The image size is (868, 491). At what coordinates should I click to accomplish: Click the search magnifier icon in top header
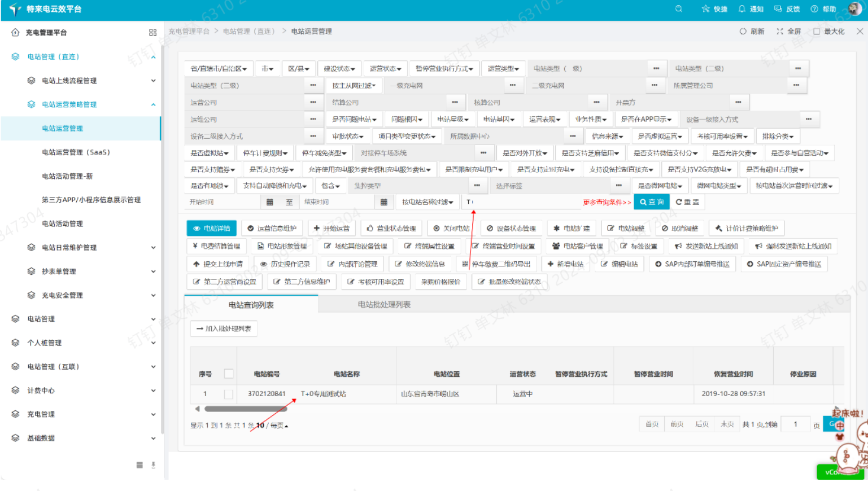pyautogui.click(x=678, y=9)
